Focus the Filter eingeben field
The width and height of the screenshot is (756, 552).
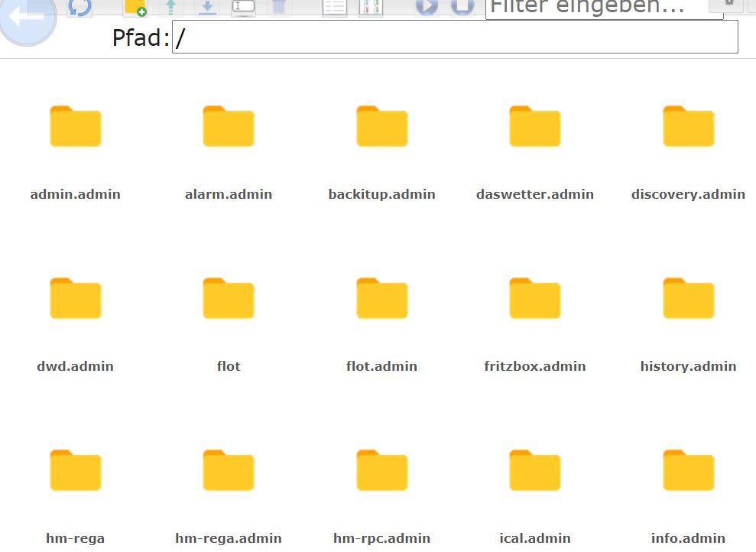pos(604,8)
